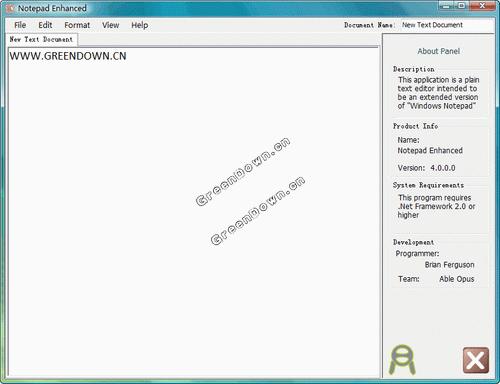Viewport: 500px width, 384px height.
Task: Open the File menu
Action: click(20, 25)
